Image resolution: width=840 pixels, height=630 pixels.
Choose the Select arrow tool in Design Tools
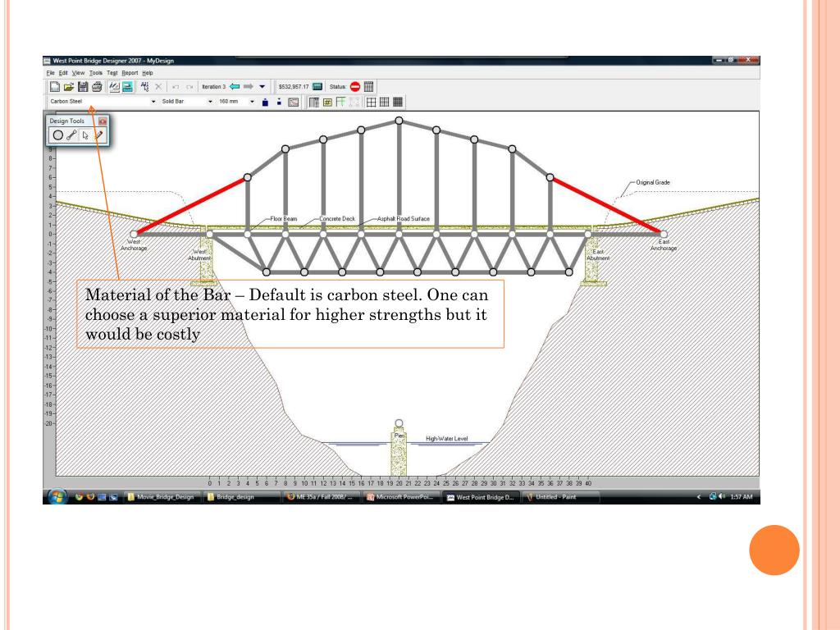pos(85,135)
